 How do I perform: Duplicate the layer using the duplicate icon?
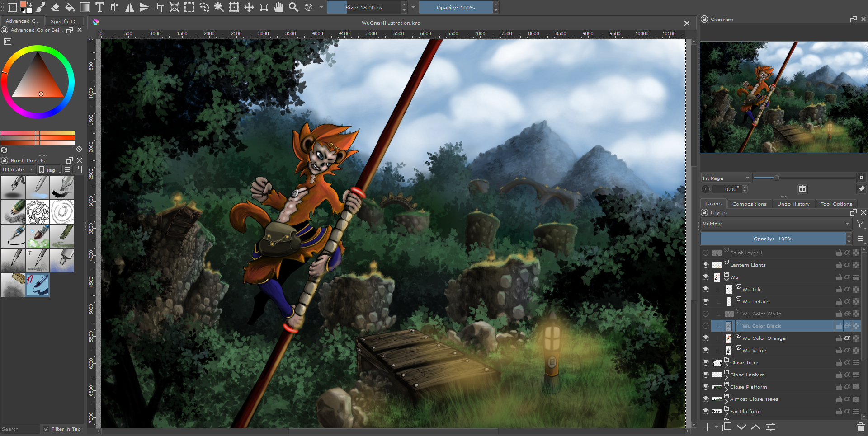(x=727, y=427)
